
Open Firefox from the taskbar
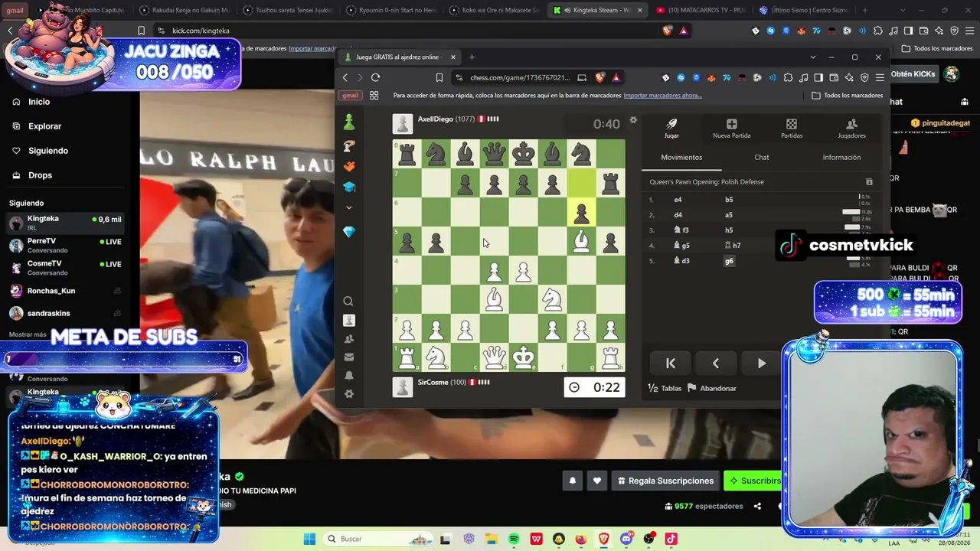click(580, 539)
